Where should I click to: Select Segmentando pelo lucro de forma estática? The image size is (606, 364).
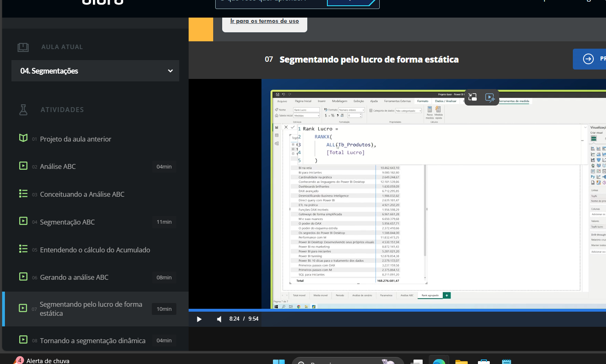[91, 309]
